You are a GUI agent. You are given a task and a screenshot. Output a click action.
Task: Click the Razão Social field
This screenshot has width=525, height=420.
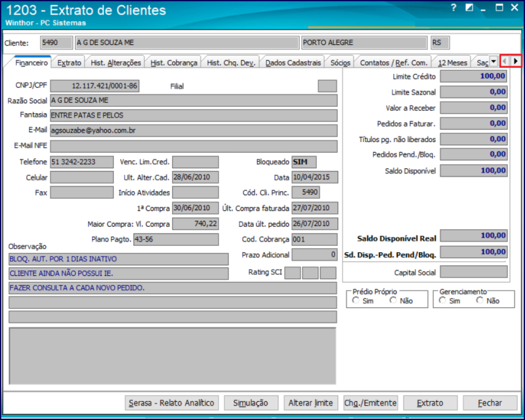[x=194, y=100]
